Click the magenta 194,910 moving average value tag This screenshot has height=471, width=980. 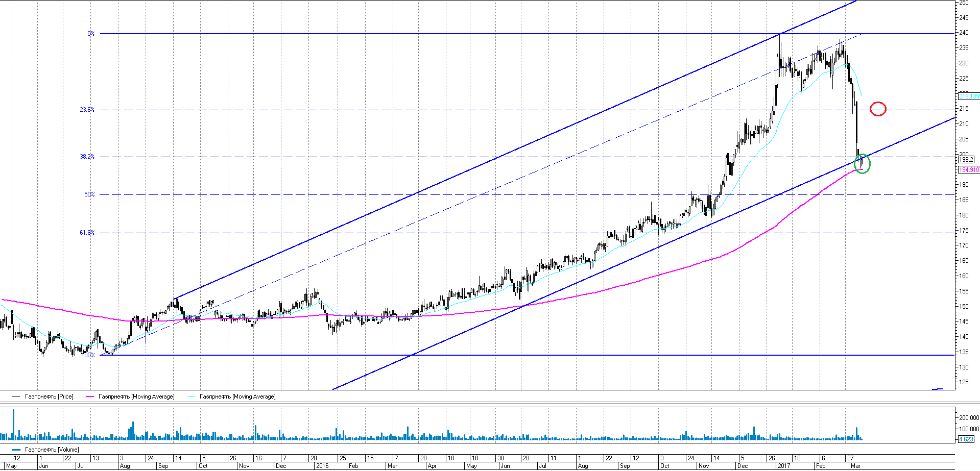click(x=969, y=170)
